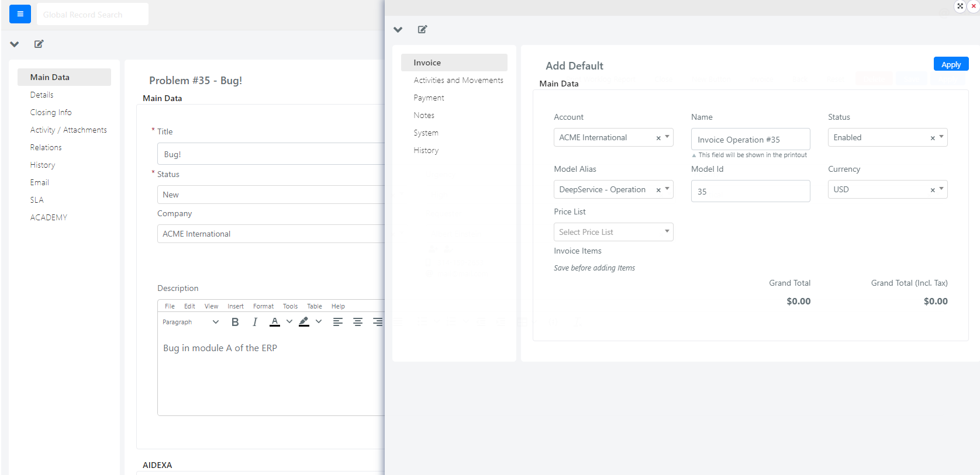980x475 pixels.
Task: Open editor Format menu
Action: 263,306
